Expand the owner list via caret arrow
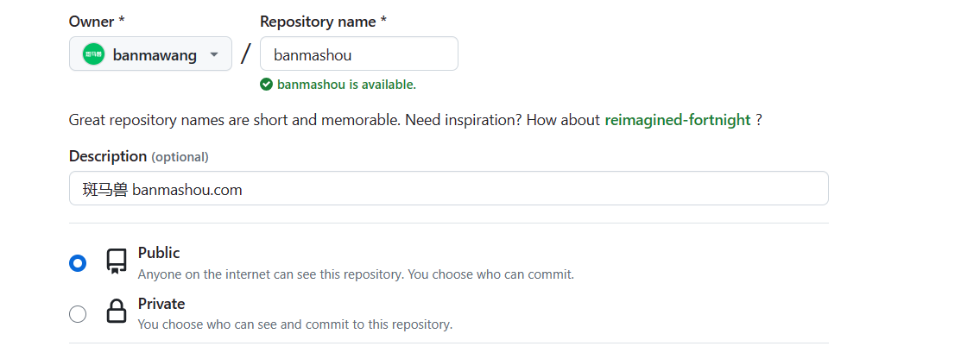980x359 pixels. (x=214, y=55)
